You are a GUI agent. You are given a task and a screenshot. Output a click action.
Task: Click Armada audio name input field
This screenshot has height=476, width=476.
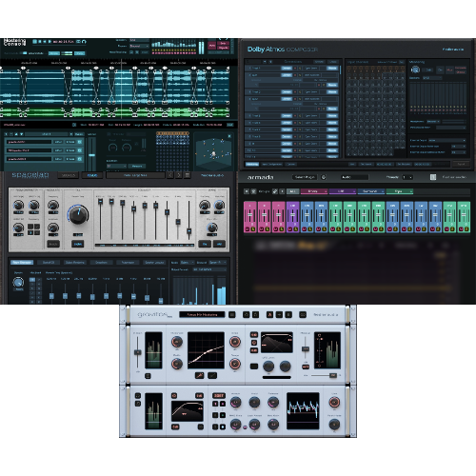click(355, 177)
